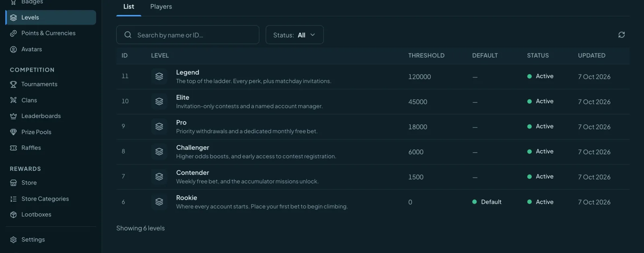Open the Rookie level
The width and height of the screenshot is (644, 253).
(373, 202)
